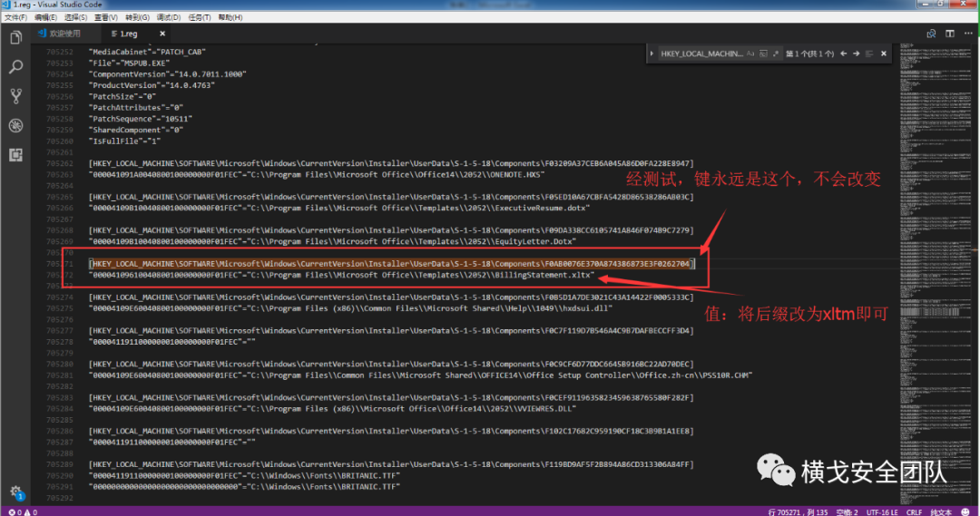Open the 编辑(E) menu
Viewport: 980px width, 516px height.
tap(45, 17)
